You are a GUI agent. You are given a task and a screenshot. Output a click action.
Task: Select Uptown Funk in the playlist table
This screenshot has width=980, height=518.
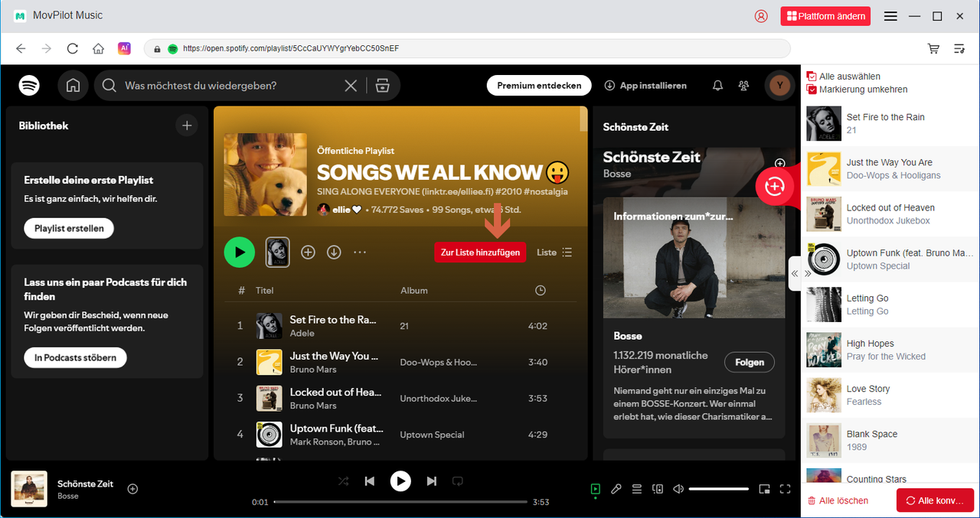400,434
